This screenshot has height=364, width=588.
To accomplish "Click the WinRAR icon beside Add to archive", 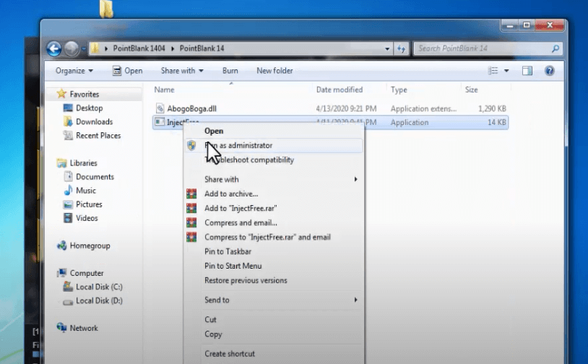I will 191,194.
